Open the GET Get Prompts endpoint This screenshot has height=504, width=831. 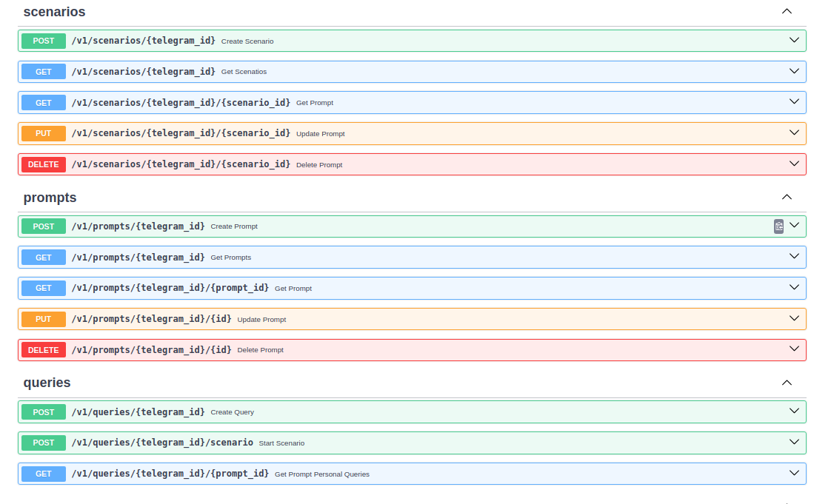click(138, 258)
